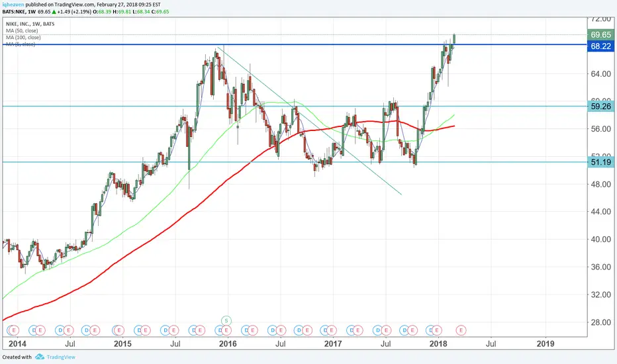The width and height of the screenshot is (617, 364).
Task: Select the MA (100, close) legend entry
Action: 23,37
